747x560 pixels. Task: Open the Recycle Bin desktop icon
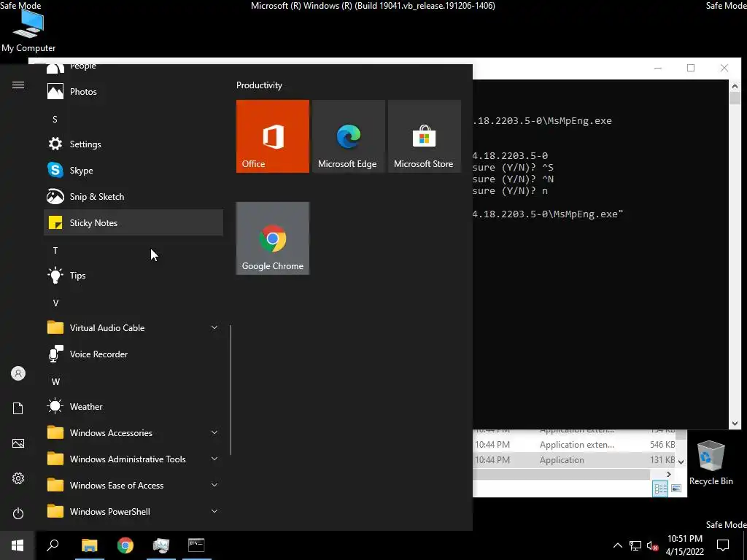pyautogui.click(x=711, y=463)
